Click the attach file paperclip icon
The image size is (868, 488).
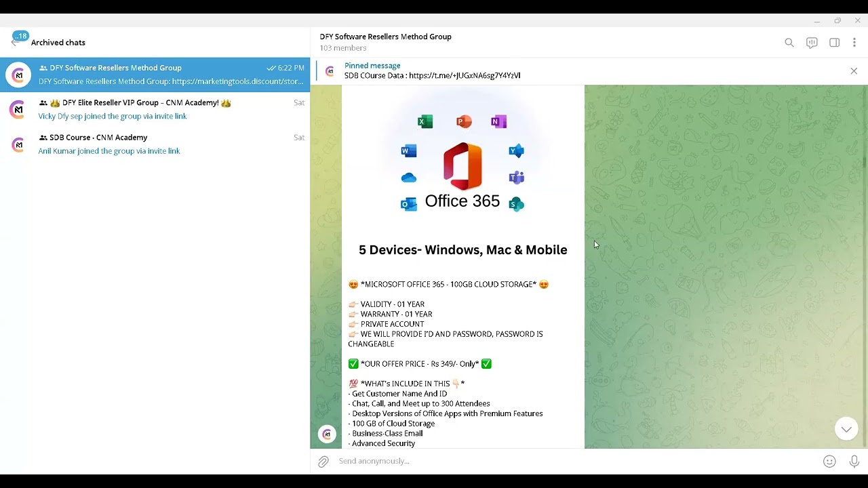point(323,462)
